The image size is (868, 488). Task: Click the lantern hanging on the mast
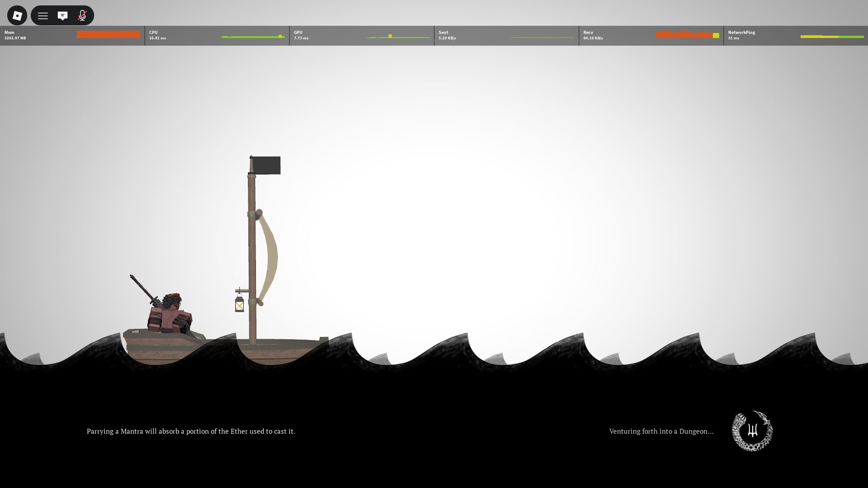239,304
